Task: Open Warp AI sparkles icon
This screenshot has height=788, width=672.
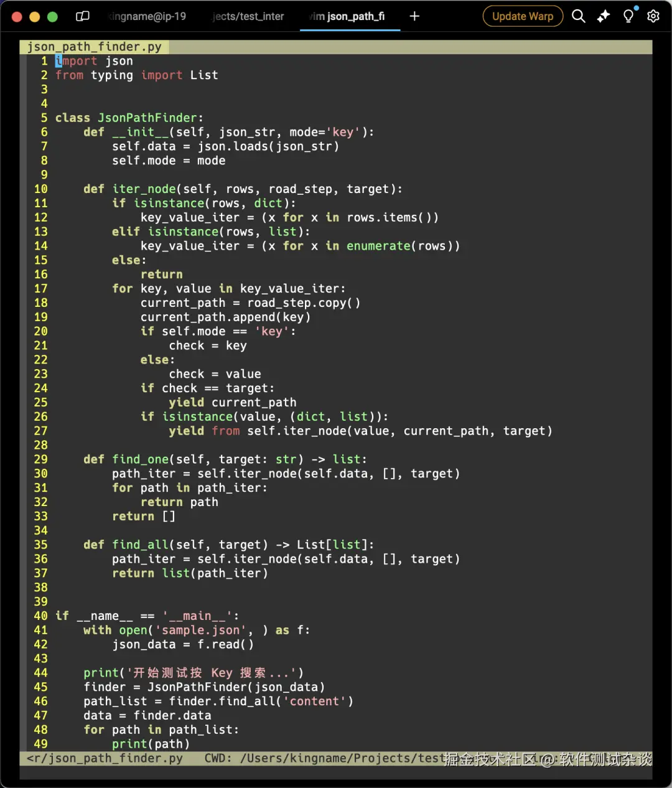Action: click(x=604, y=16)
